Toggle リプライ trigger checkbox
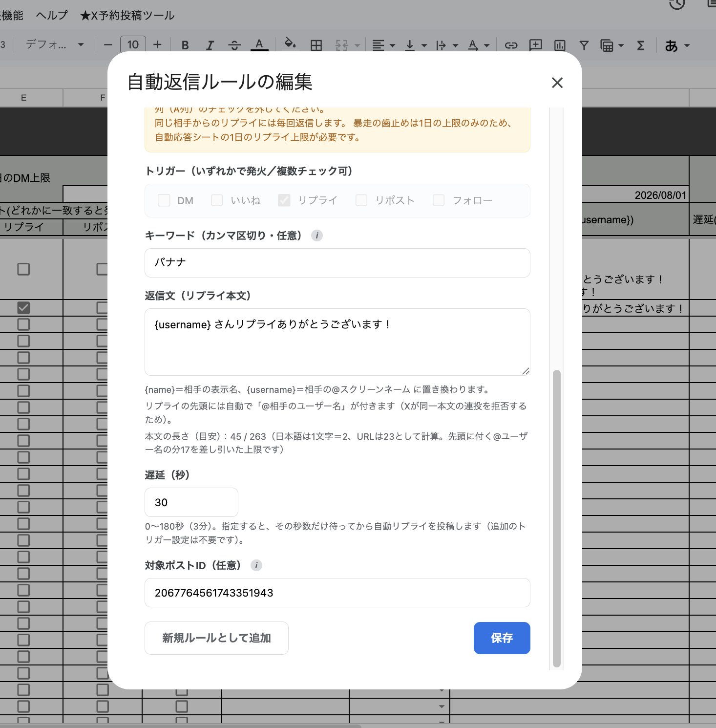Image resolution: width=716 pixels, height=728 pixels. pyautogui.click(x=284, y=200)
